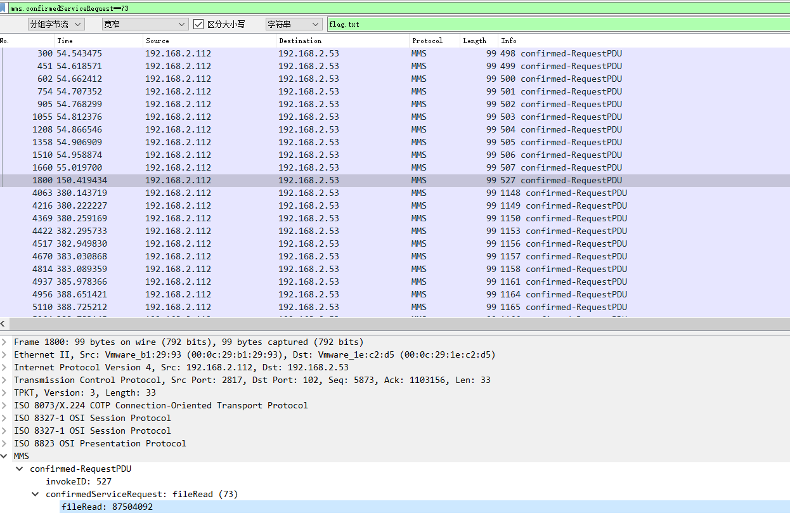Click the filter bookmark icon
Screen dimensions: 790x532
[3, 8]
